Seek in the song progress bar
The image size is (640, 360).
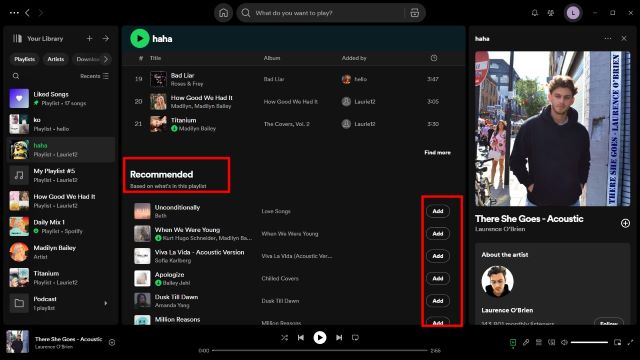320,350
